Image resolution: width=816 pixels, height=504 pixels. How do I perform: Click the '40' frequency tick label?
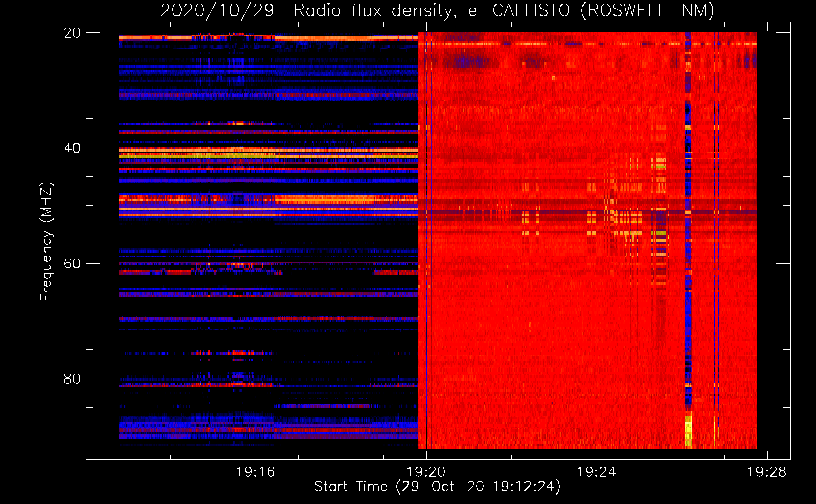[x=72, y=148]
